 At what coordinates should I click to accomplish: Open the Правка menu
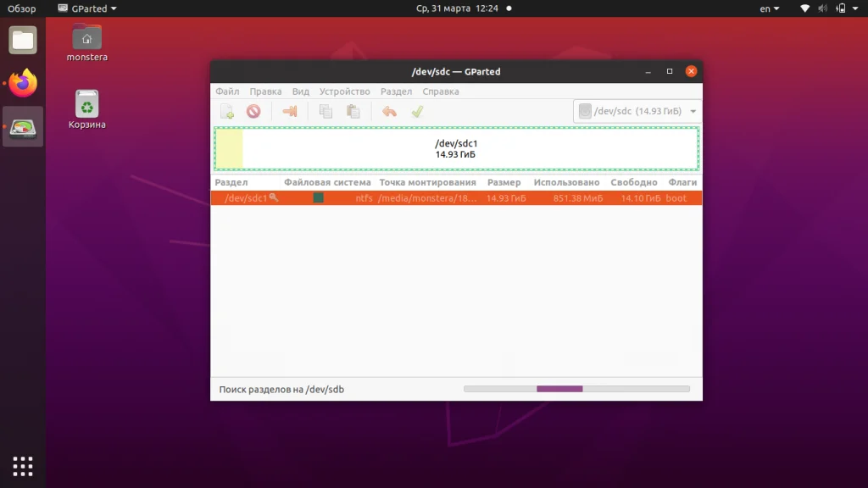265,91
